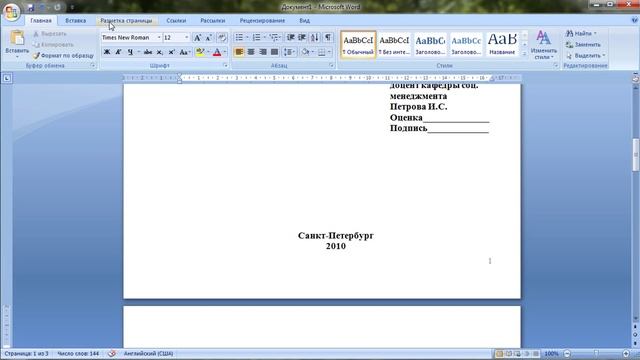Toggle justify text alignment

pyautogui.click(x=275, y=52)
